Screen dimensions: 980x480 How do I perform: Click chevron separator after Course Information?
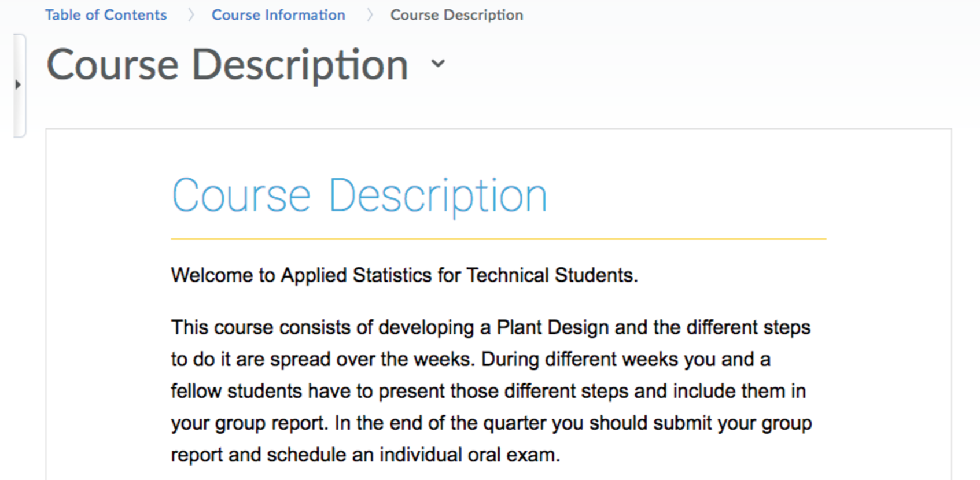tap(370, 15)
